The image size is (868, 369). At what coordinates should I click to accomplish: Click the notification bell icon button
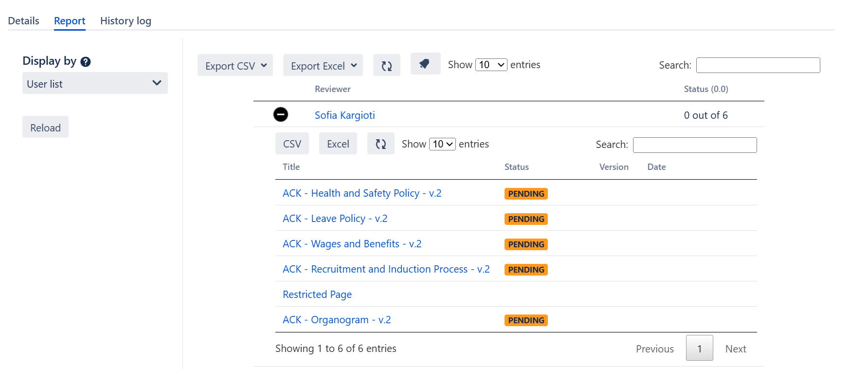coord(425,64)
